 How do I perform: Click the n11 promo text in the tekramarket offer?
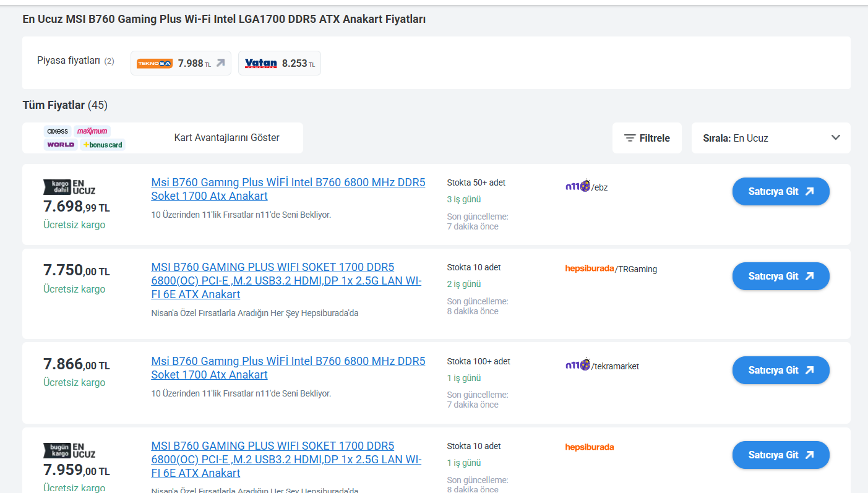pyautogui.click(x=241, y=393)
